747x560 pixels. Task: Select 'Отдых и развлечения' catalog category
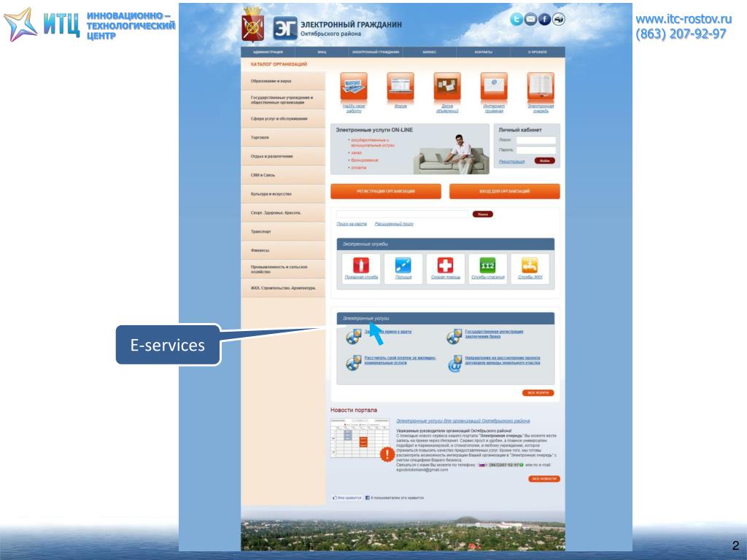pos(283,156)
